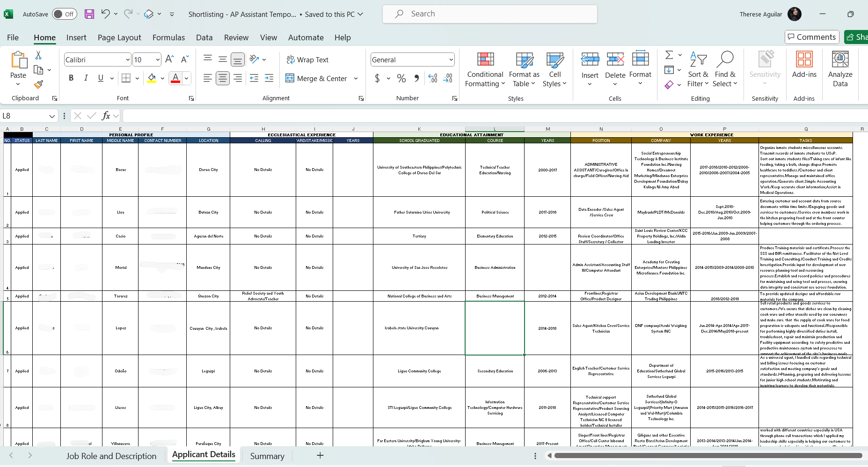Increase font size with larger A icon
Image resolution: width=868 pixels, height=467 pixels.
tap(169, 59)
